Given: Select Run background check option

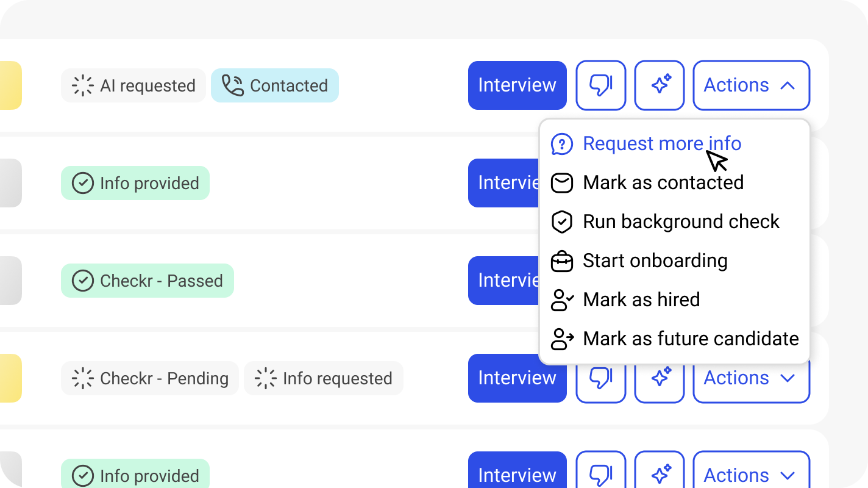Looking at the screenshot, I should coord(680,222).
